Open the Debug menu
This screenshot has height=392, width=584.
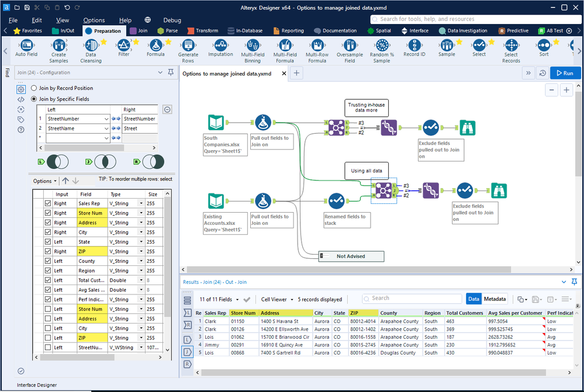tap(172, 20)
